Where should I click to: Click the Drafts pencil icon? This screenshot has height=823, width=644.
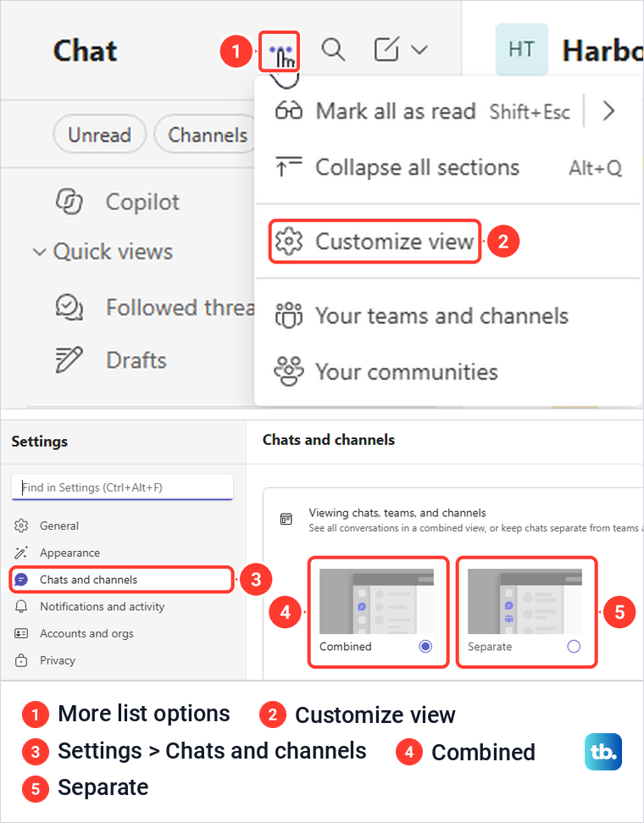pos(69,359)
